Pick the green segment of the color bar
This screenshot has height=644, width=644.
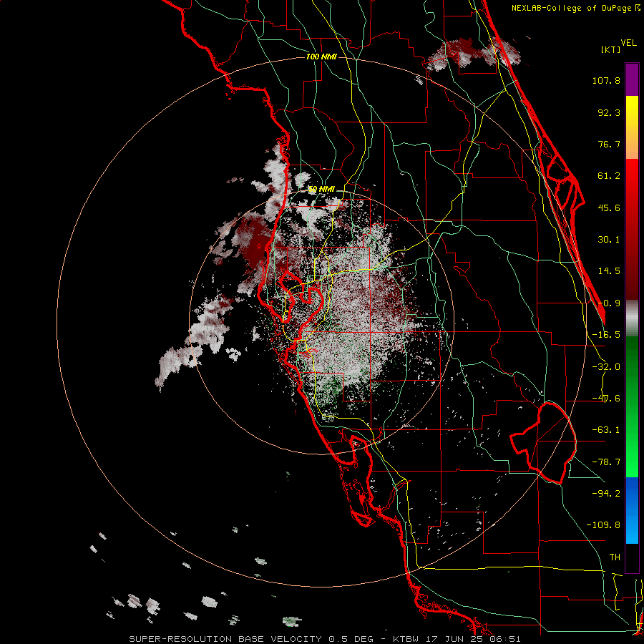pos(632,406)
